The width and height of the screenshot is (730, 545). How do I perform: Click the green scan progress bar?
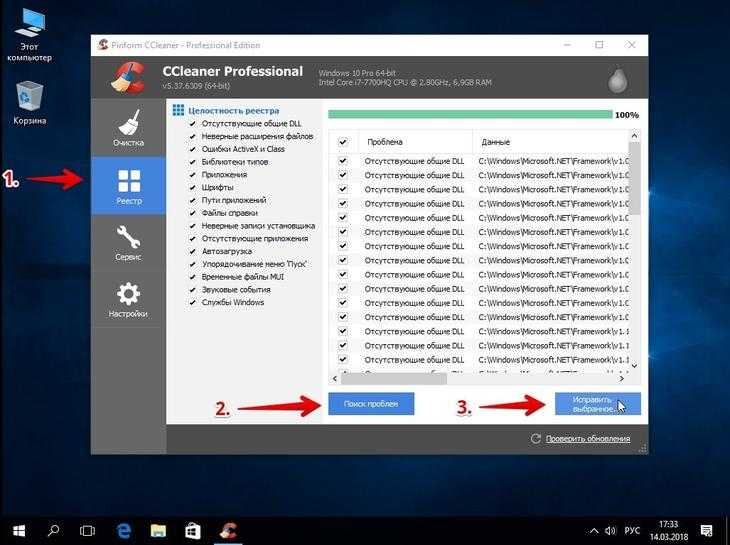tap(470, 114)
